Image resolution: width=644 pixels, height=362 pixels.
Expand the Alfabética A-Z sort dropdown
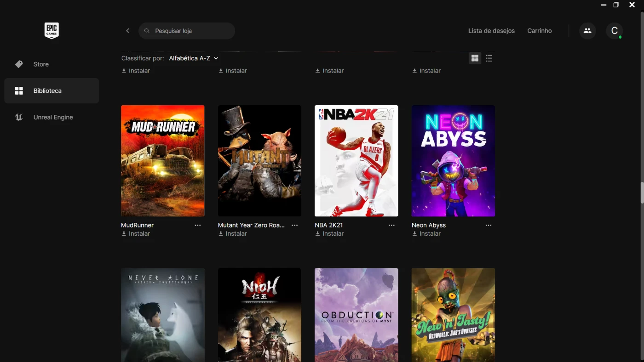click(x=194, y=58)
